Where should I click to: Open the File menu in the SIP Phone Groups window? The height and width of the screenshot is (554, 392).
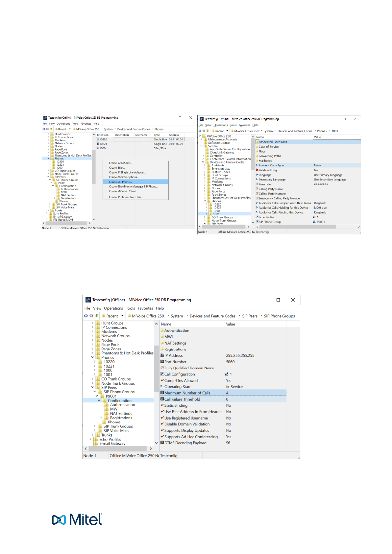pos(87,308)
